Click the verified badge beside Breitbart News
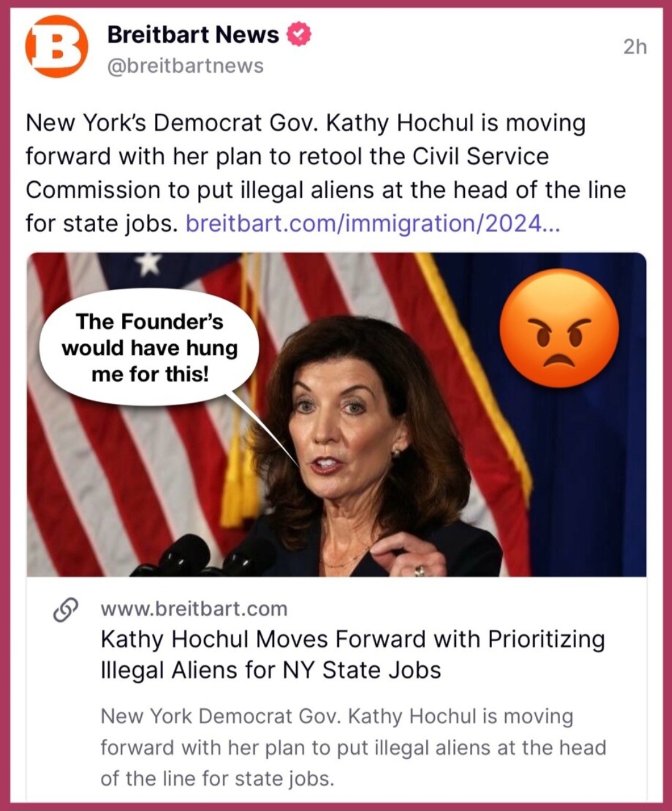Image resolution: width=672 pixels, height=811 pixels. click(299, 35)
